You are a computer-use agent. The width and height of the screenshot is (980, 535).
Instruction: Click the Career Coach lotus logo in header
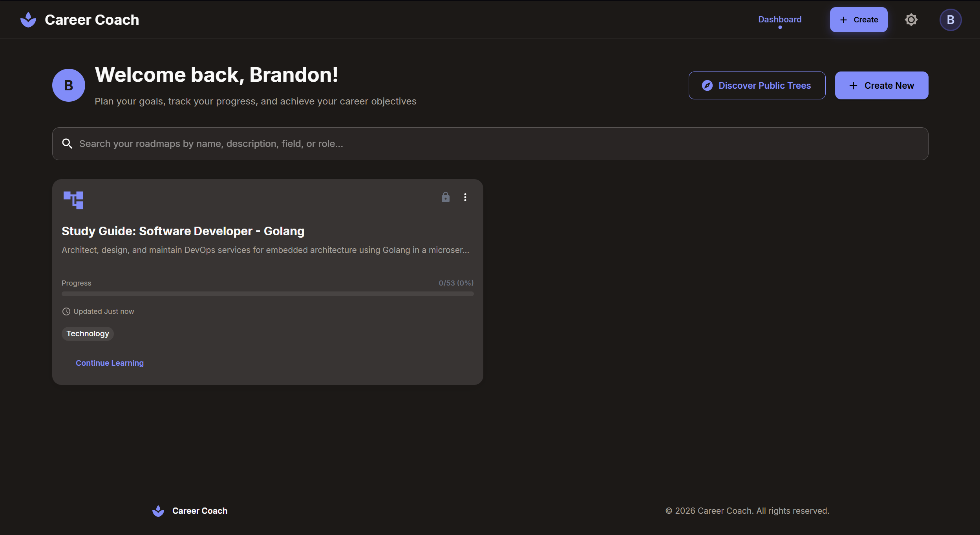click(28, 20)
